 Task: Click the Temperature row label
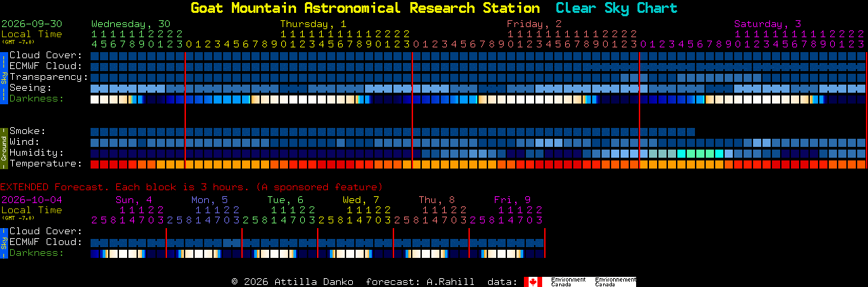click(x=46, y=164)
